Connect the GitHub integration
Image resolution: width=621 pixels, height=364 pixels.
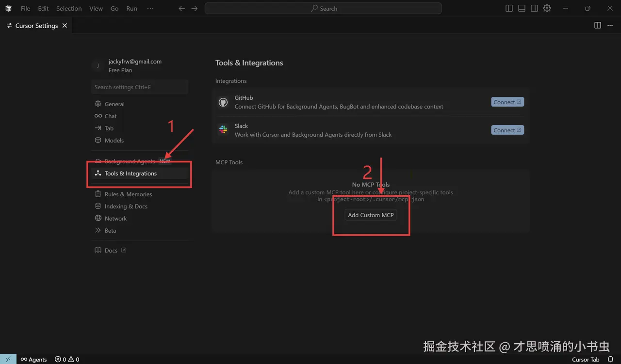[507, 102]
